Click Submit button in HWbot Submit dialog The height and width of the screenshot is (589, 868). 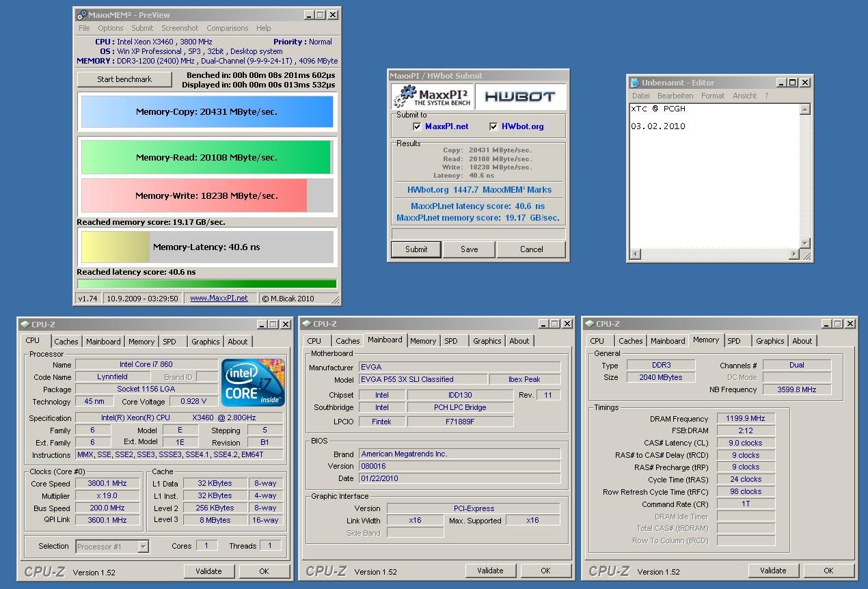point(416,249)
